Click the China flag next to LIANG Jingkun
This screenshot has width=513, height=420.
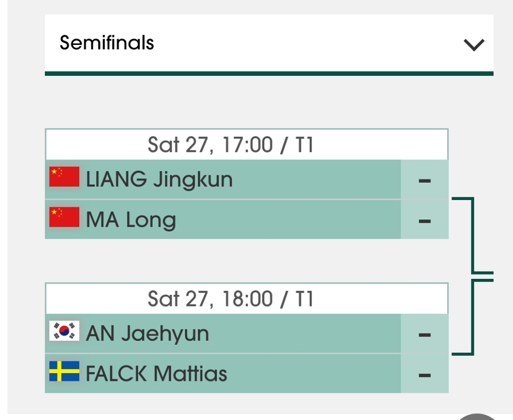point(64,177)
